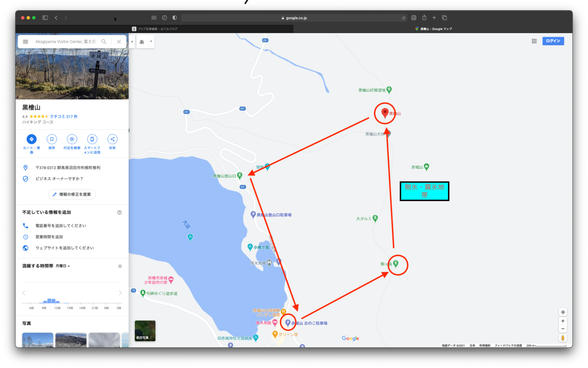
Task: Collapse the side panel arrow
Action: [x=132, y=42]
